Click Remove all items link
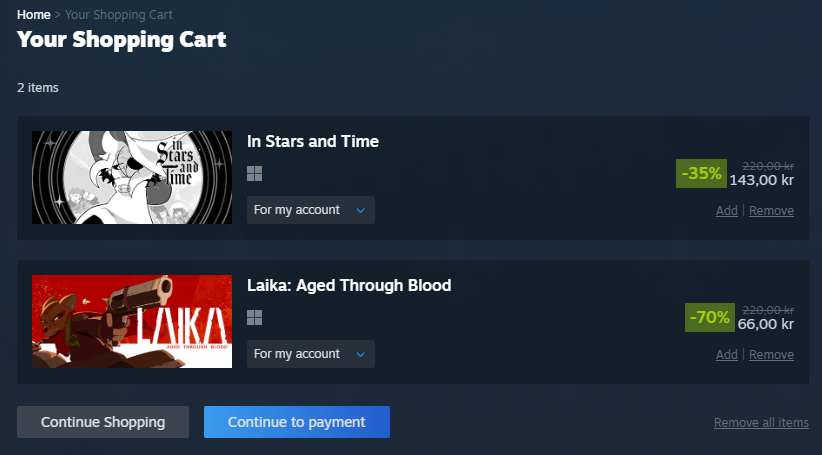Viewport: 822px width, 455px height. pos(761,423)
